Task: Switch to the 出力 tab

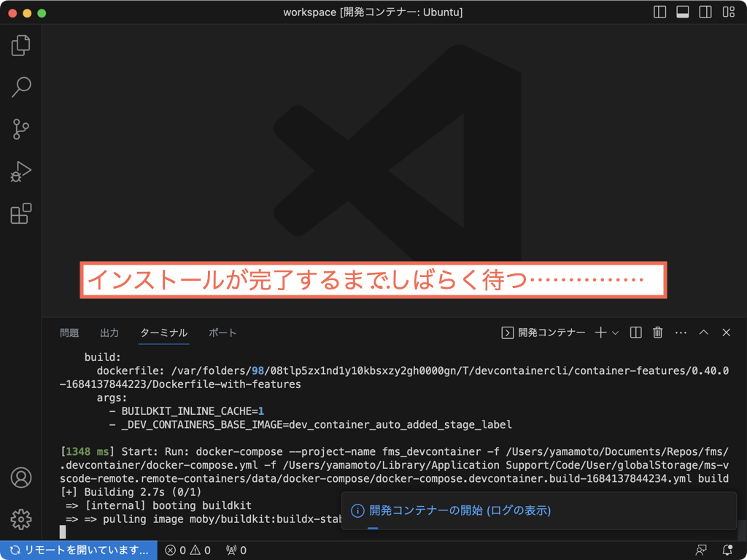Action: pos(109,332)
